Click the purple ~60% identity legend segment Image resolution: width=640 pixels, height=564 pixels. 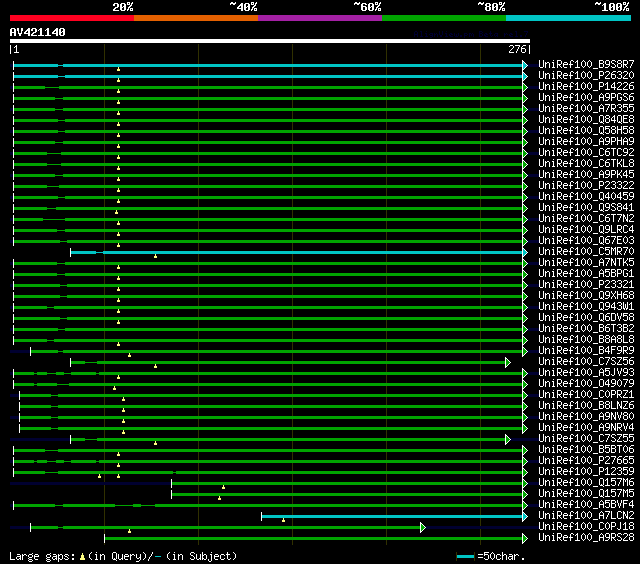pyautogui.click(x=319, y=18)
